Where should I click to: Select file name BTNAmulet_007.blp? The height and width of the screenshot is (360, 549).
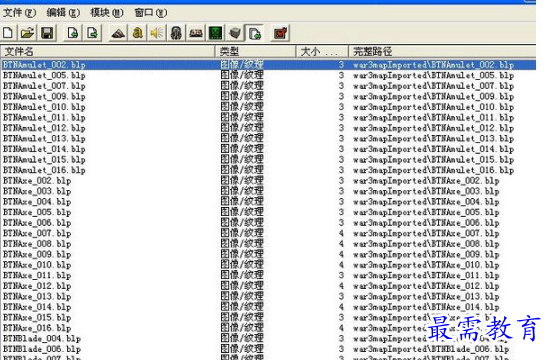pos(44,86)
